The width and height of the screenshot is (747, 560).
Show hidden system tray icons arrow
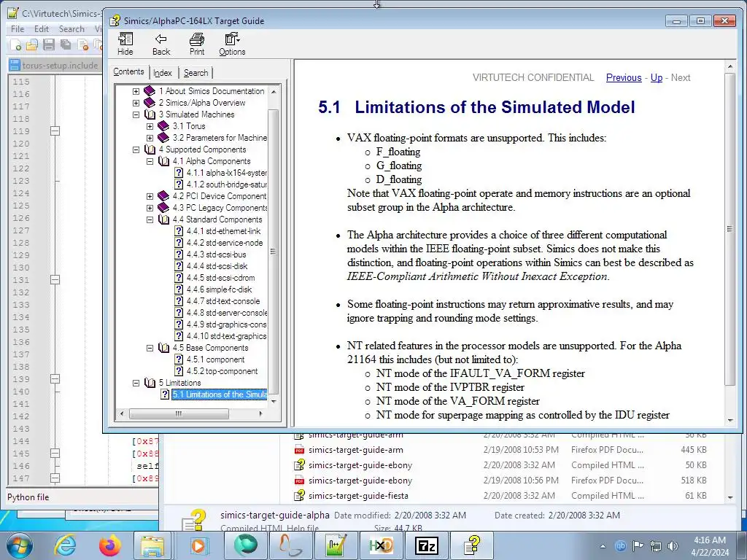(x=603, y=546)
